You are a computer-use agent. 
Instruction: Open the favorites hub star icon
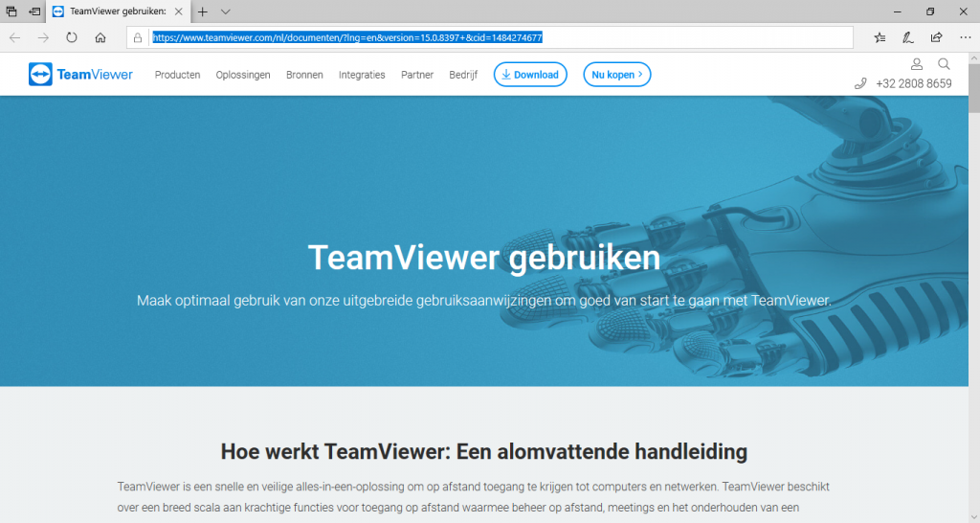[x=880, y=37]
